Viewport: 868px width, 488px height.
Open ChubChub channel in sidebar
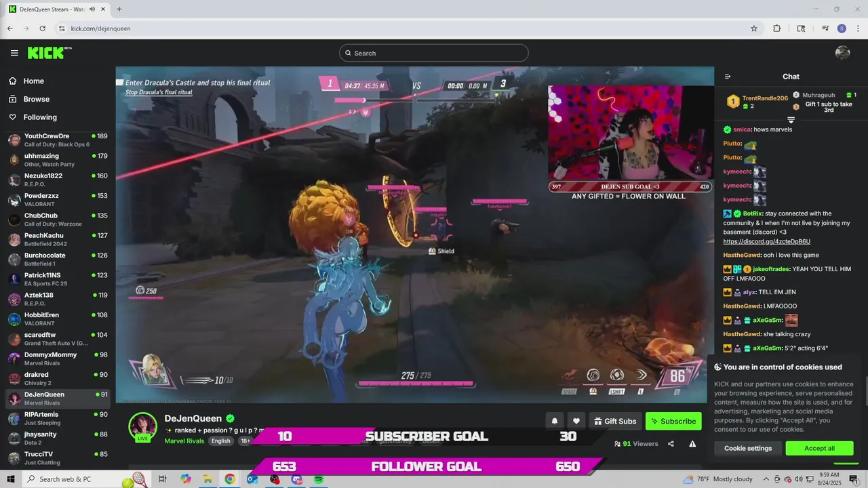[x=58, y=220]
